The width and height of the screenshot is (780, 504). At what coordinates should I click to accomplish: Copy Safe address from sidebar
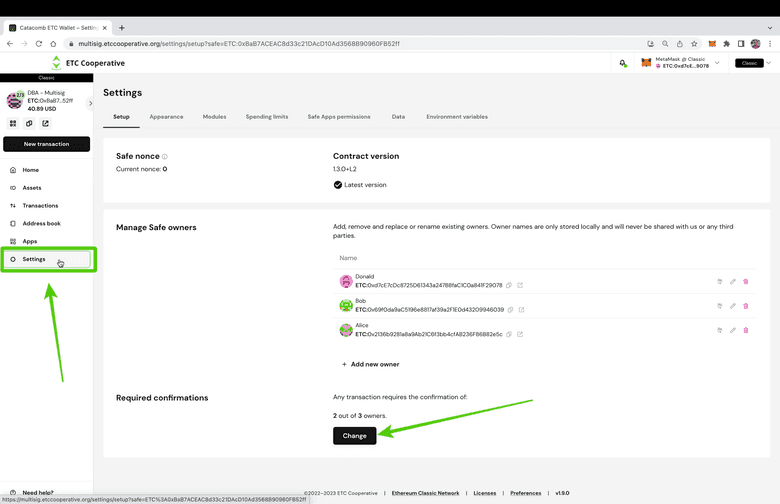click(30, 124)
